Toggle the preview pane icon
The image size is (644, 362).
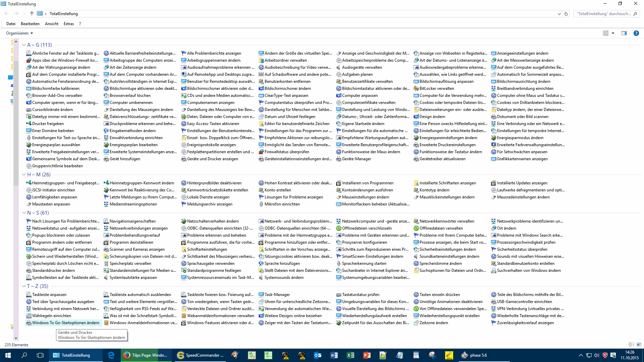624,33
